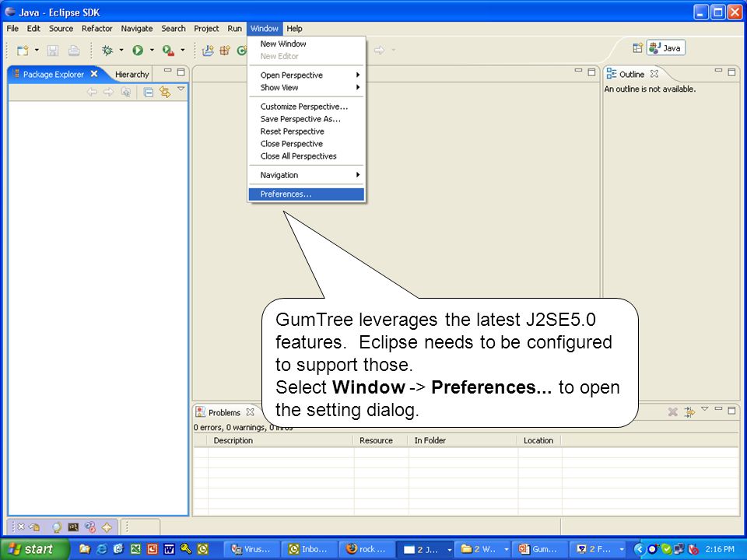Screen dimensions: 747x560
Task: Click the Save disk icon
Action: pos(53,51)
